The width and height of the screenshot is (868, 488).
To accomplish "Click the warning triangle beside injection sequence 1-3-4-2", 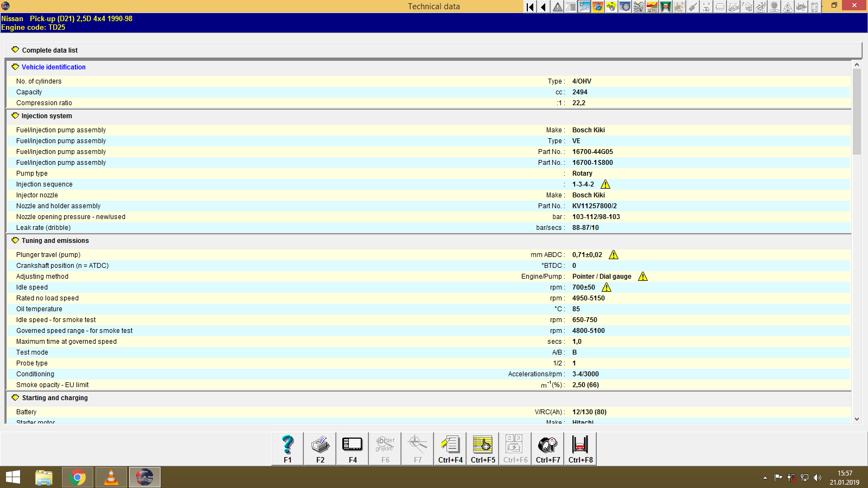I will [x=605, y=184].
